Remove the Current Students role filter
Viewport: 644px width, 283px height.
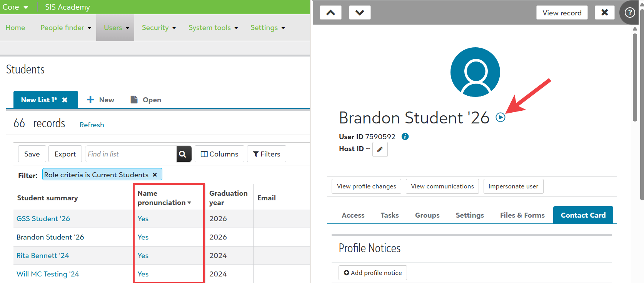point(155,175)
